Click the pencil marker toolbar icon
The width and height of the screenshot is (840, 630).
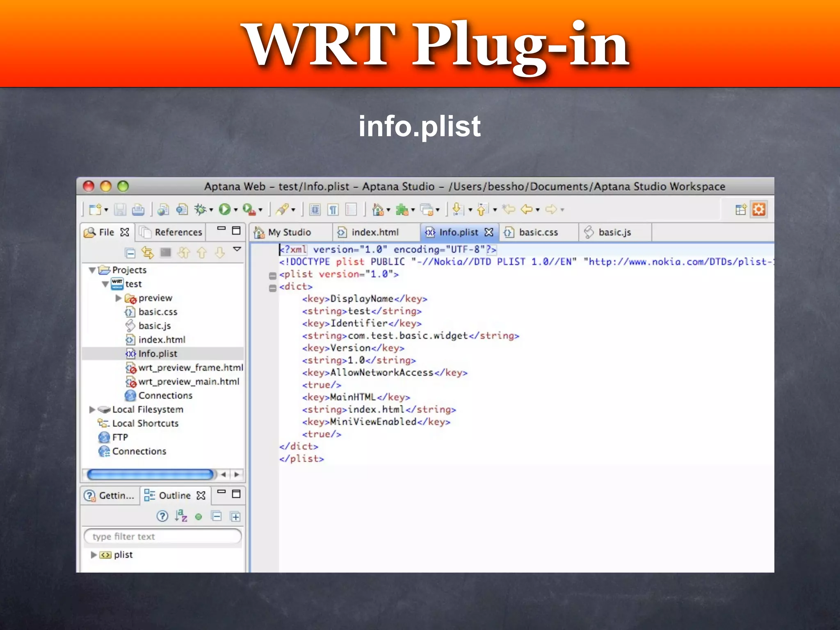pos(282,210)
